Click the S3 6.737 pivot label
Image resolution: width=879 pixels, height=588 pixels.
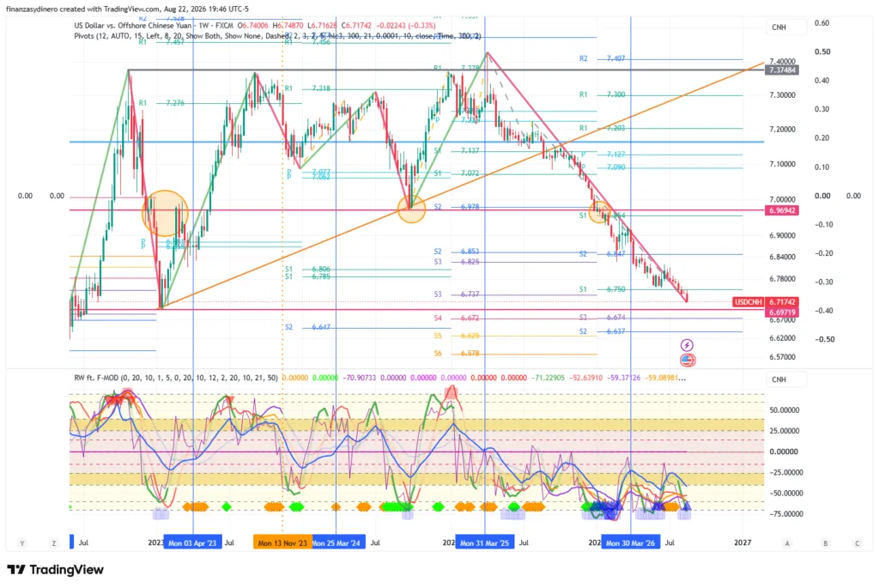457,294
